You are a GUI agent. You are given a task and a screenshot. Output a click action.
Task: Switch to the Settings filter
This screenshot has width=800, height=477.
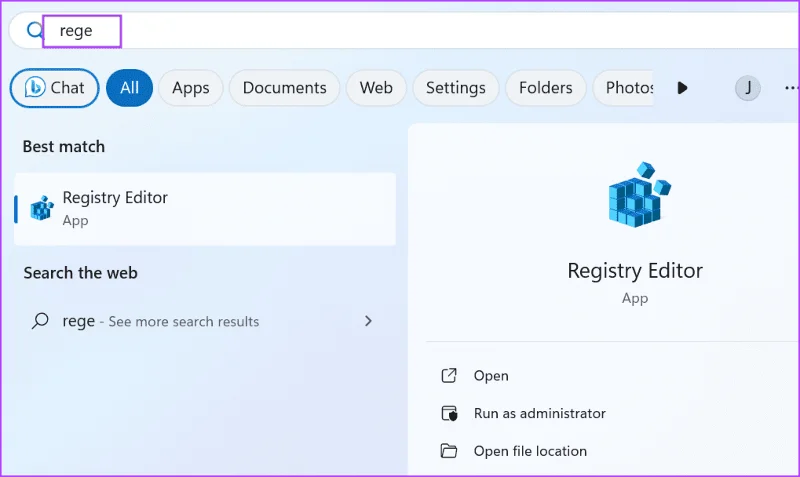(x=456, y=88)
